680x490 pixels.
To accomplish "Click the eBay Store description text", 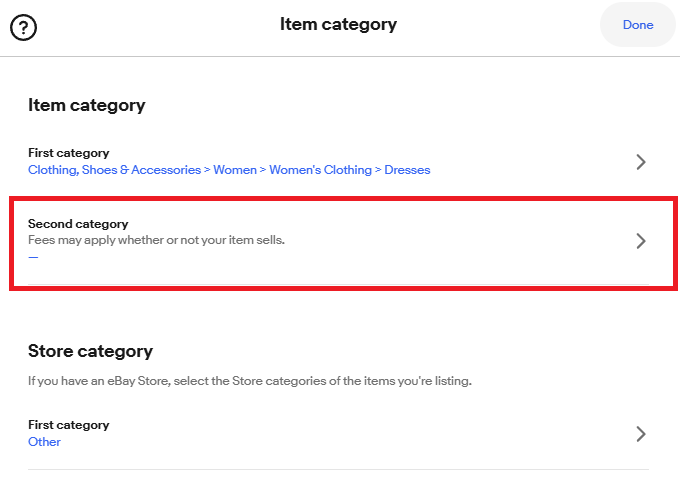I will (x=249, y=381).
